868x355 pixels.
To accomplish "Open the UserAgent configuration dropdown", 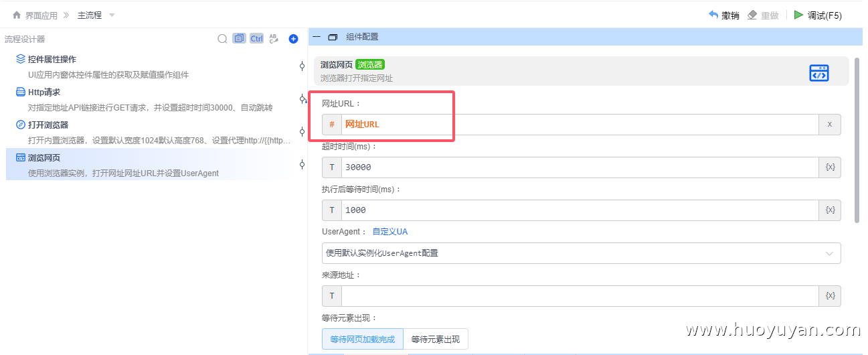I will 582,253.
